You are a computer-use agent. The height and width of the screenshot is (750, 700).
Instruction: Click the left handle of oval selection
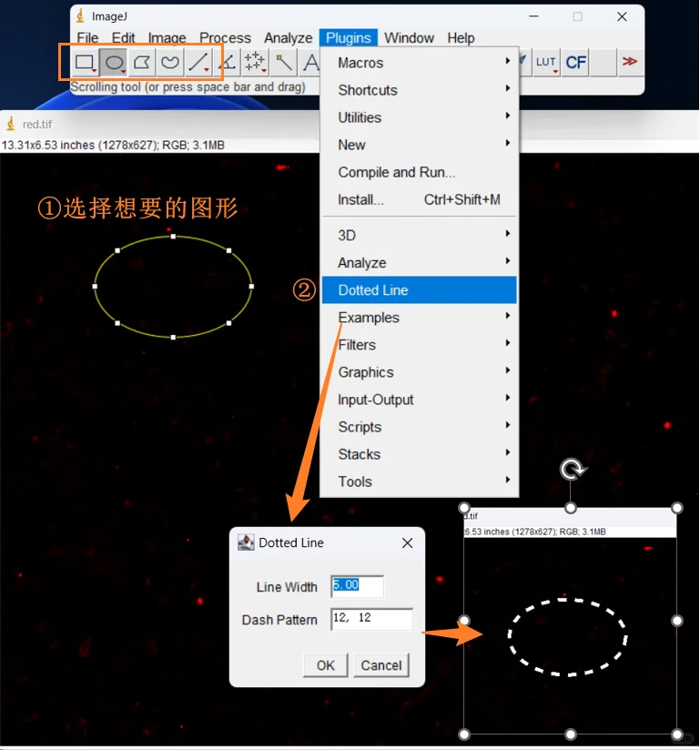[x=95, y=287]
